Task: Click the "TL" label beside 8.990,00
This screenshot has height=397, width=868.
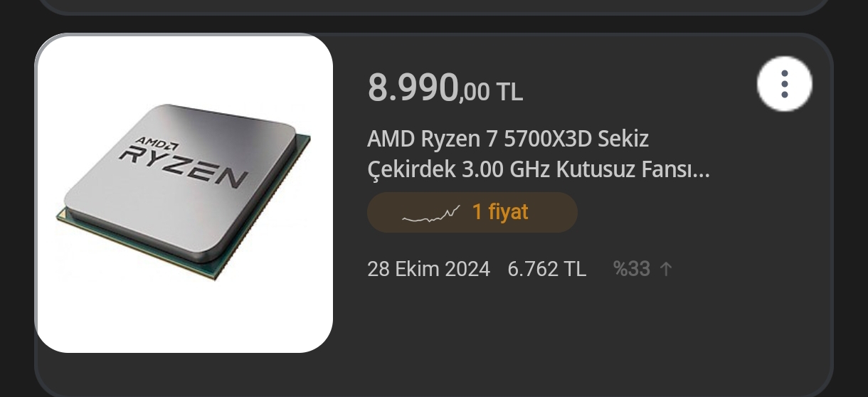Action: click(x=509, y=92)
